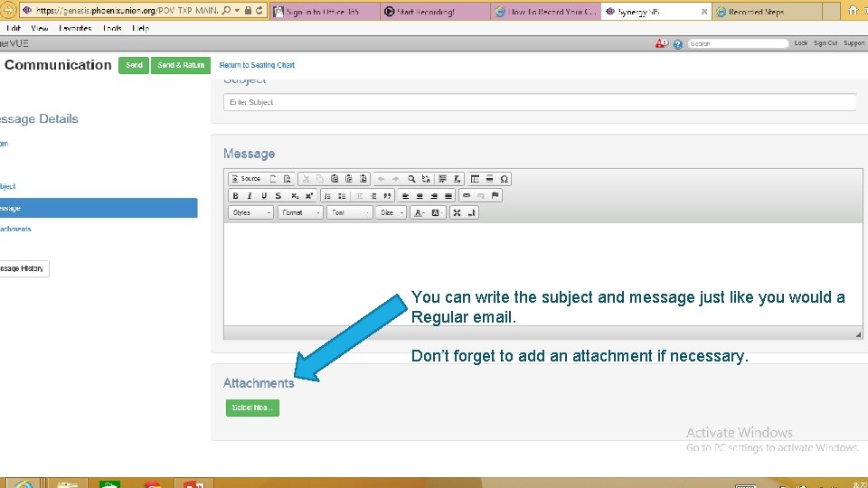Switch to Sign in to Office 365 tab
This screenshot has width=868, height=488.
325,12
